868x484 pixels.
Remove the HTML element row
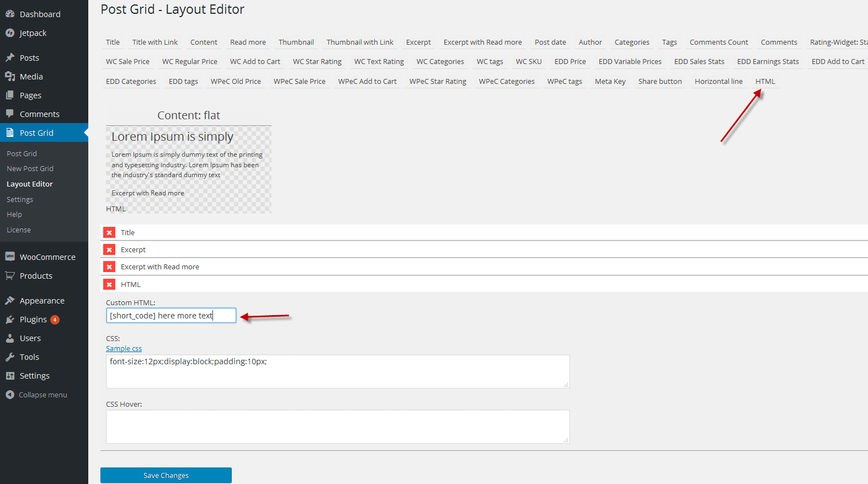coord(109,285)
